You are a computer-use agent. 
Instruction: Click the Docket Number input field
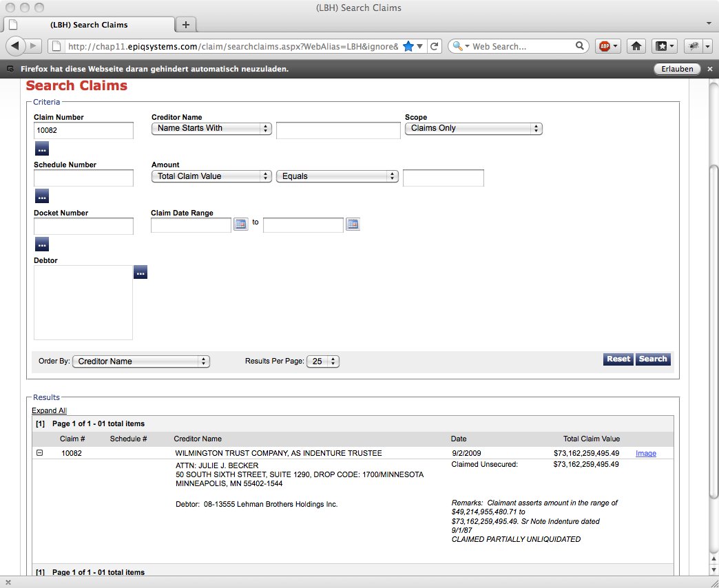tap(83, 226)
